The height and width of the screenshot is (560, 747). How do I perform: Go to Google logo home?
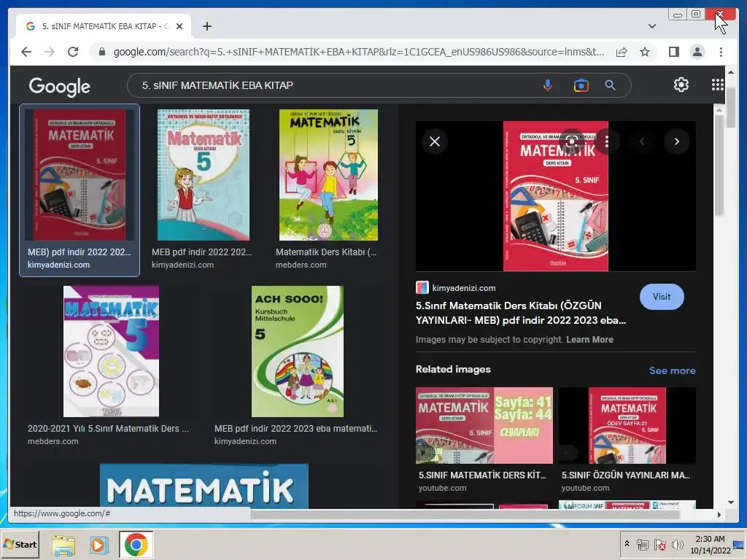point(60,87)
